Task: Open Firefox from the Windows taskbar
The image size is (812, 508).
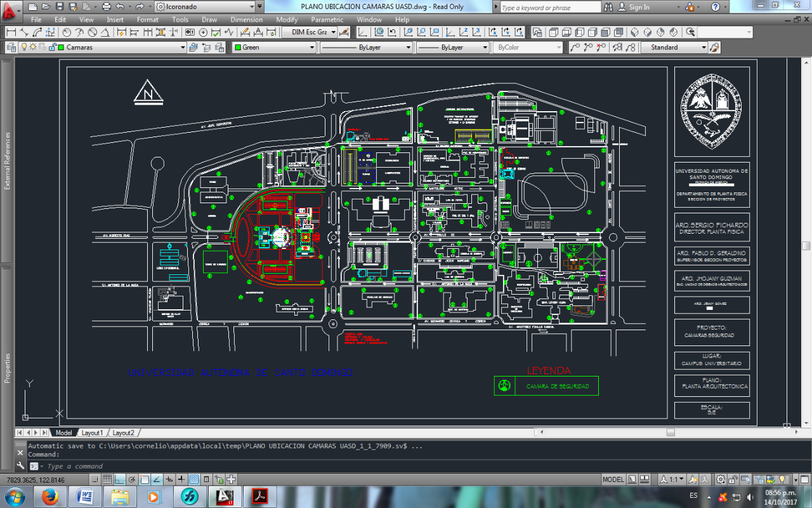Action: 50,496
